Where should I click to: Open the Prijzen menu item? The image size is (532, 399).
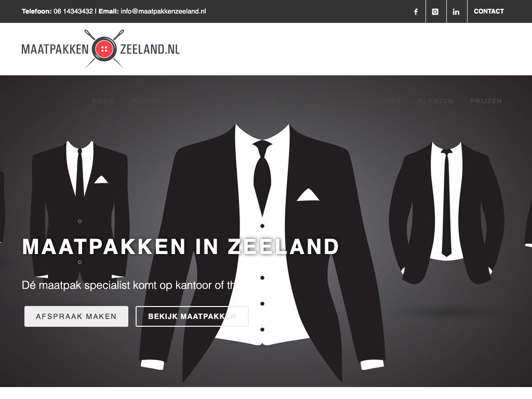tap(486, 101)
